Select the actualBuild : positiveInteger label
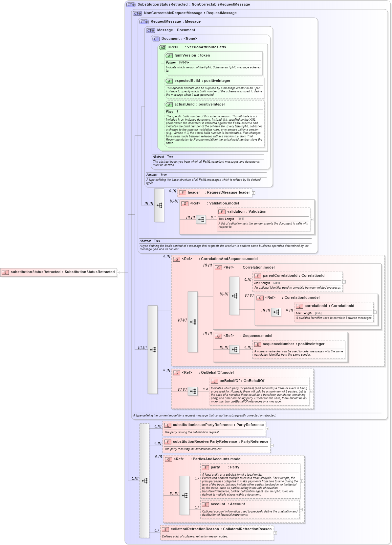The image size is (392, 545). pos(200,105)
